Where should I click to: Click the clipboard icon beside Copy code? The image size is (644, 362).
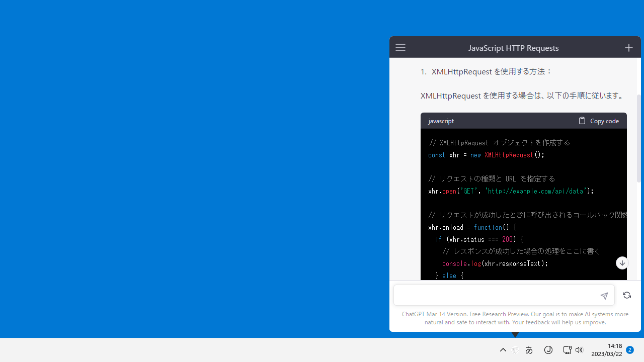[582, 121]
